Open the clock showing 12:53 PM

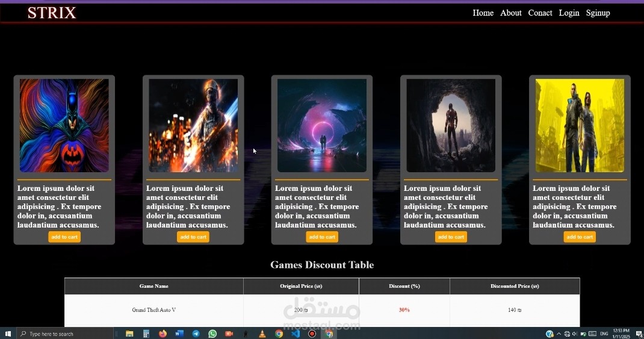621,333
